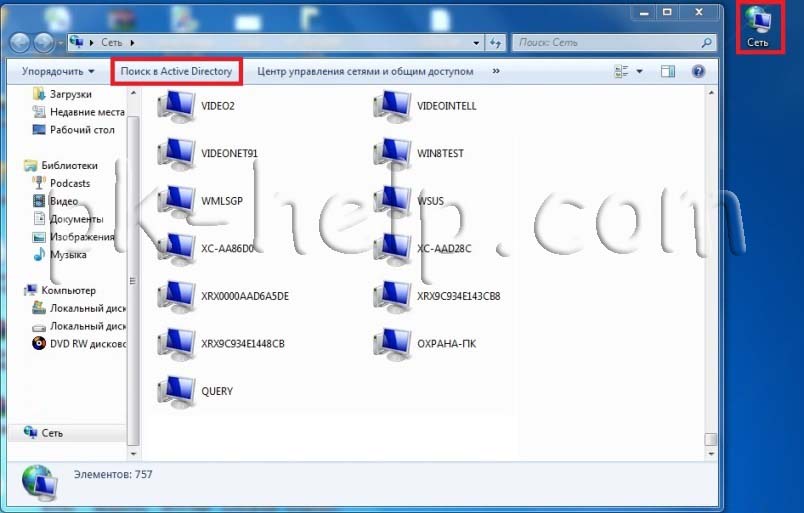
Task: Click the QUERY computer icon
Action: (x=180, y=391)
